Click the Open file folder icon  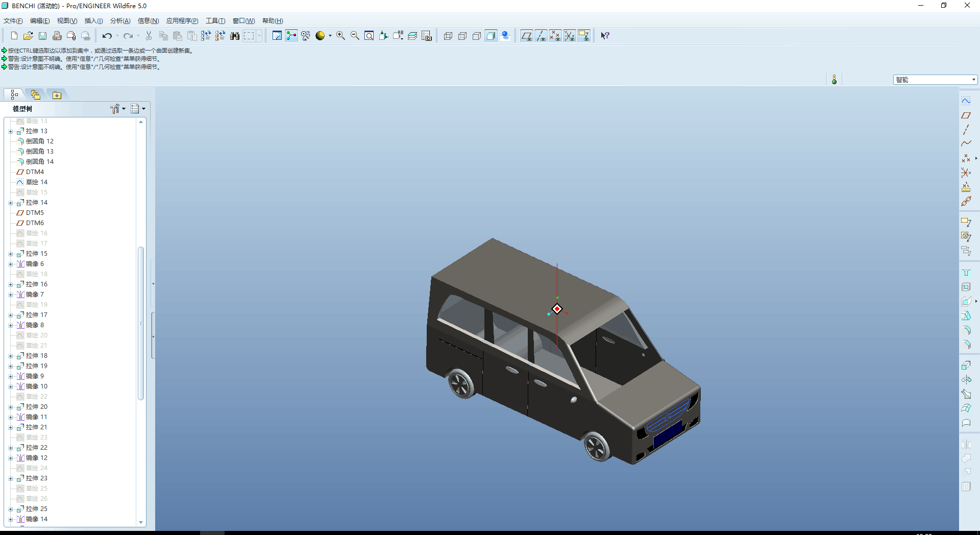28,36
